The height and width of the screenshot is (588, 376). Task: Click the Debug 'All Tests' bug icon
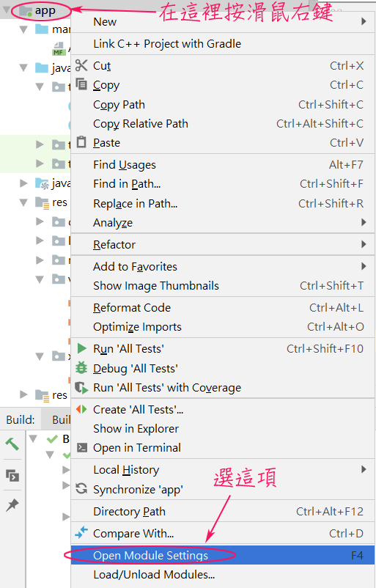tap(81, 368)
